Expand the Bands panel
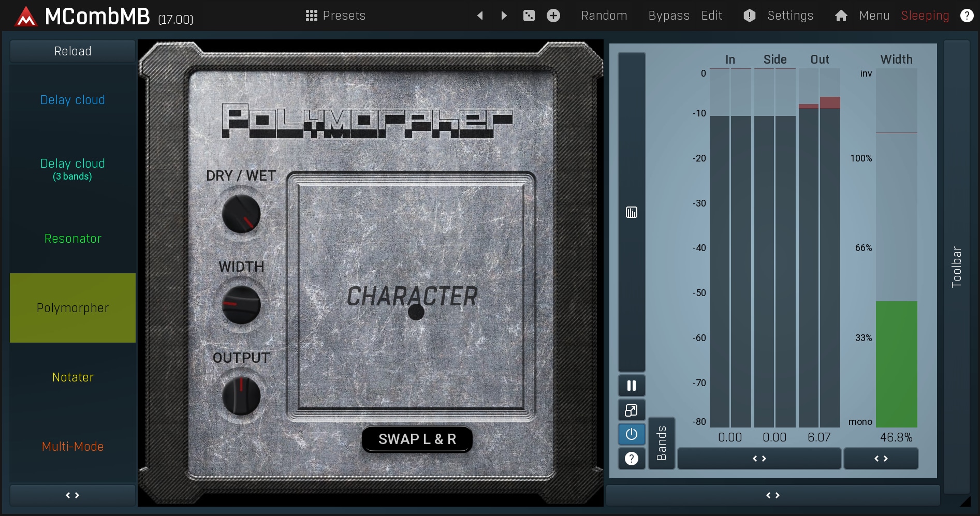The image size is (980, 516). click(661, 443)
